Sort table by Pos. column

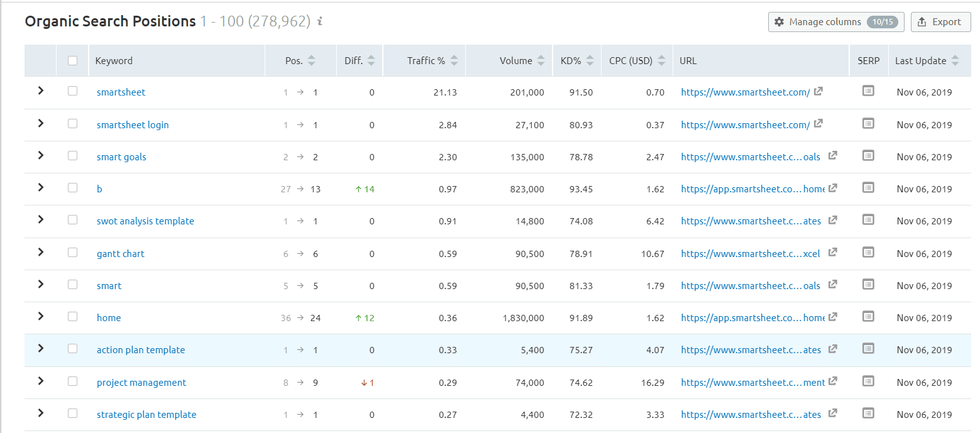tap(311, 61)
